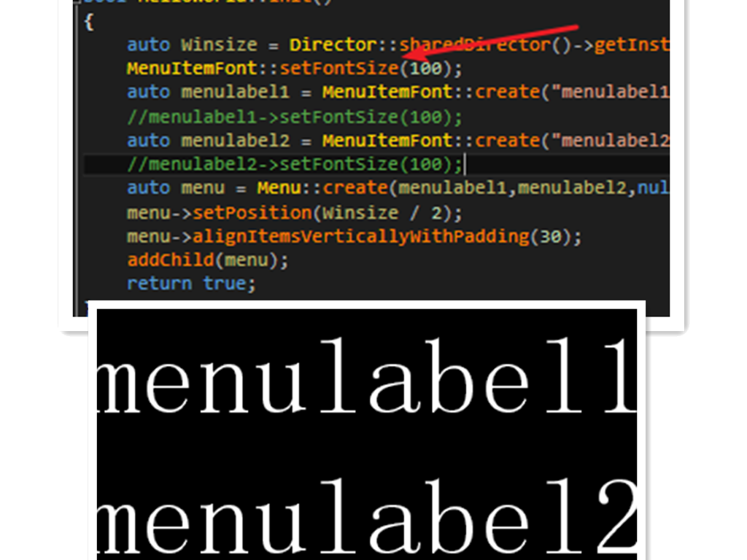This screenshot has height=560, width=747.
Task: Click the Director class name
Action: (x=333, y=44)
